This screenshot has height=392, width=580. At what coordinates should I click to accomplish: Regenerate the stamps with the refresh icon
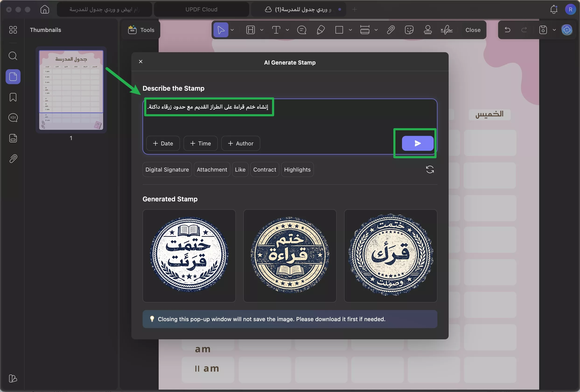(430, 170)
